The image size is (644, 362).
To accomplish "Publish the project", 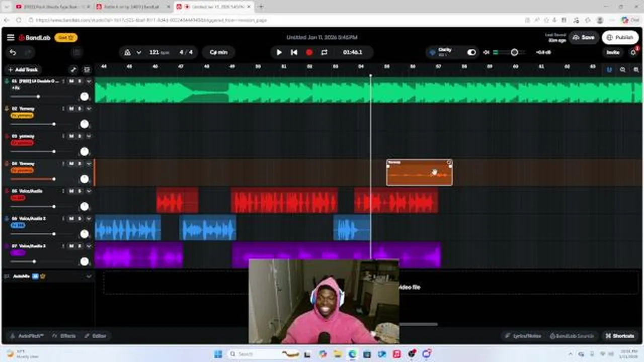I will click(x=620, y=38).
